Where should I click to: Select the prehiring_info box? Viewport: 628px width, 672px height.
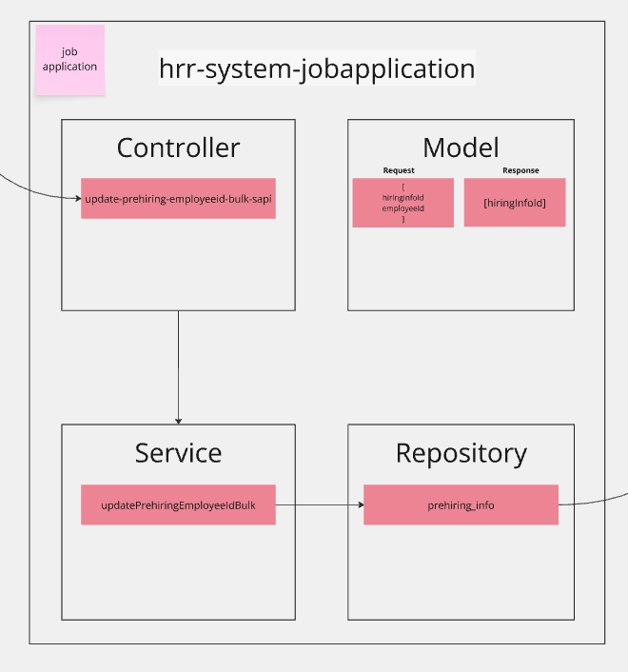tap(461, 504)
